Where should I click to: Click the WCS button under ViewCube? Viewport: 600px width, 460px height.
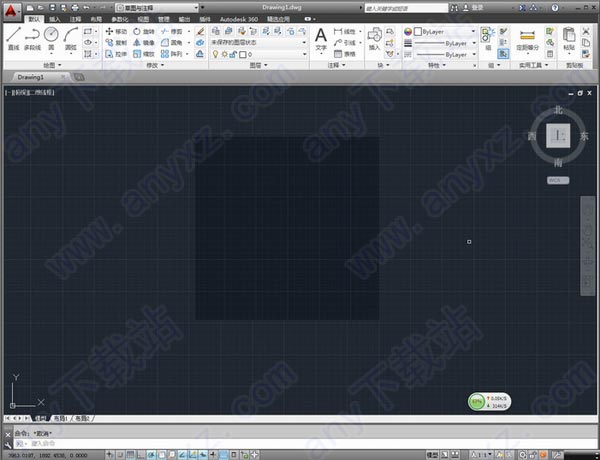click(558, 180)
